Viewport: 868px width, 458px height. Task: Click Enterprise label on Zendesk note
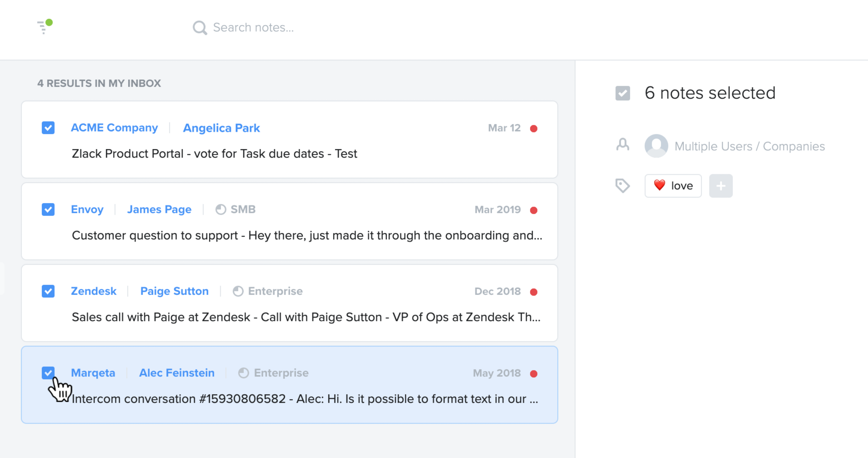point(275,291)
